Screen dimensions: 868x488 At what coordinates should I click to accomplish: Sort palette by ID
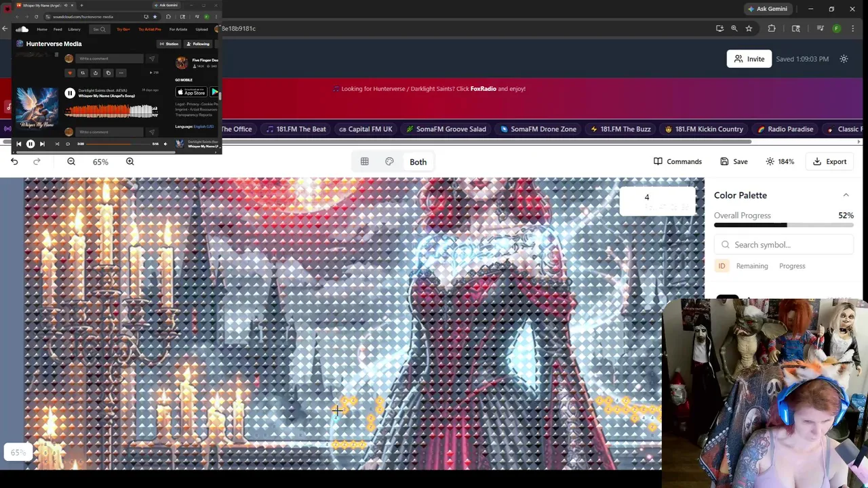[722, 266]
